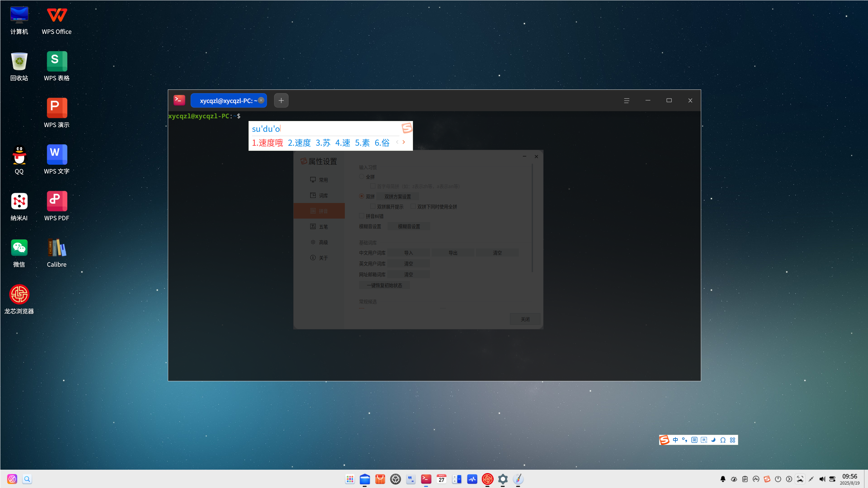Open 双拼方案设置 button

(397, 197)
